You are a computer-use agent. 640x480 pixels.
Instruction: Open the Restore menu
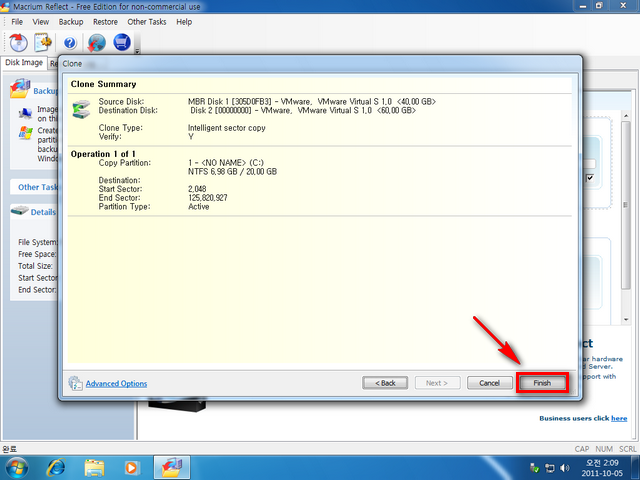(x=105, y=22)
